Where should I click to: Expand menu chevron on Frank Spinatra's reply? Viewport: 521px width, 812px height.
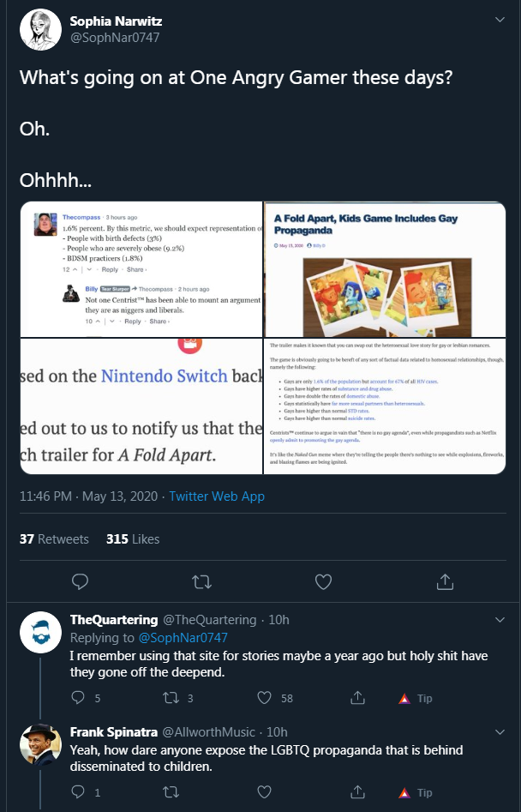(x=500, y=732)
